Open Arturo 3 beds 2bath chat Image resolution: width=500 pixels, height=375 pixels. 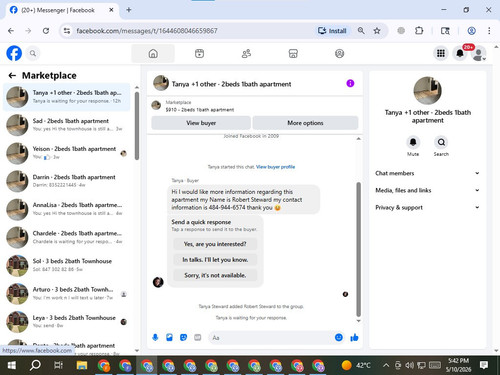67,293
